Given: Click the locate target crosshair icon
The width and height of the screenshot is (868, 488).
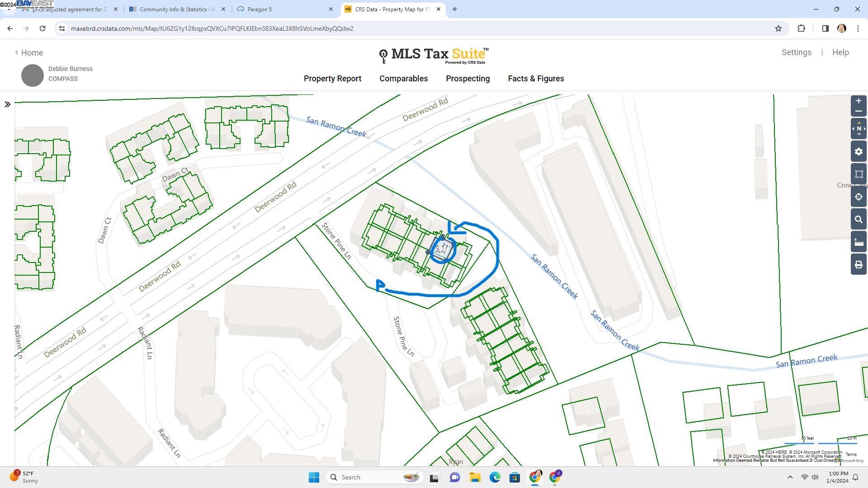Looking at the screenshot, I should (859, 197).
